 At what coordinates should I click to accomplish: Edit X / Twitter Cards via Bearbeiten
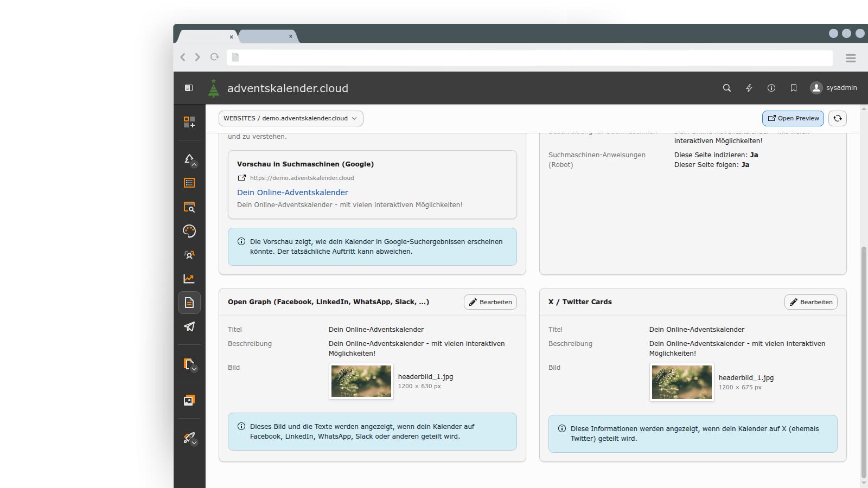point(811,302)
